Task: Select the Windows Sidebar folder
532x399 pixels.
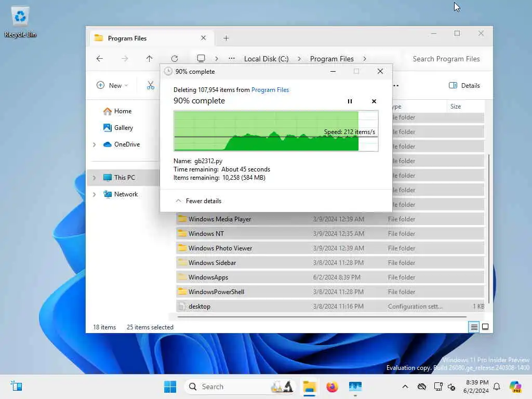Action: tap(330, 263)
